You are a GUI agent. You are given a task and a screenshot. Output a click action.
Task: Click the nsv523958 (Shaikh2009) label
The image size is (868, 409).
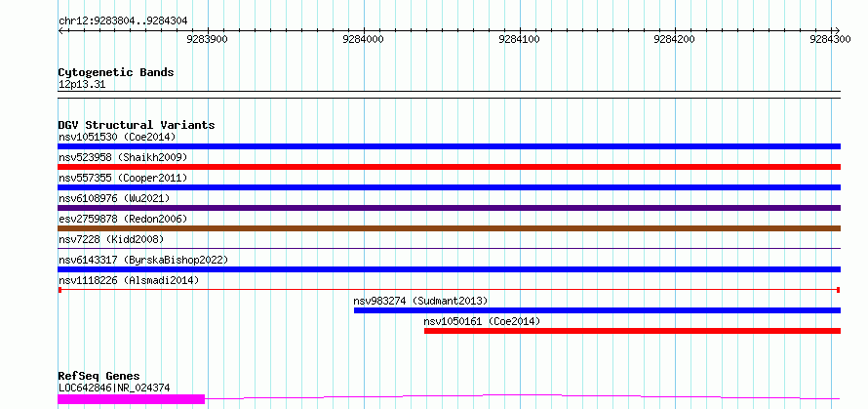point(123,157)
